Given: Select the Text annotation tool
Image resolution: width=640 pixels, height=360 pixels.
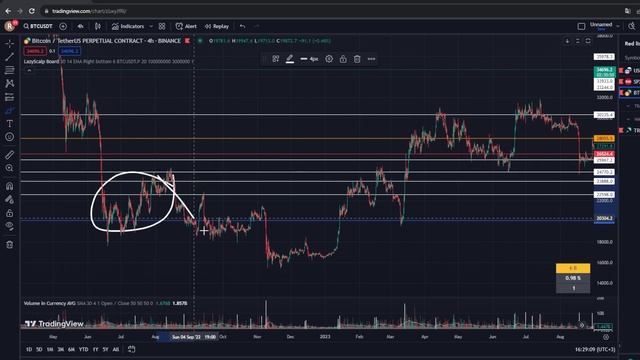Looking at the screenshot, I should [x=9, y=124].
